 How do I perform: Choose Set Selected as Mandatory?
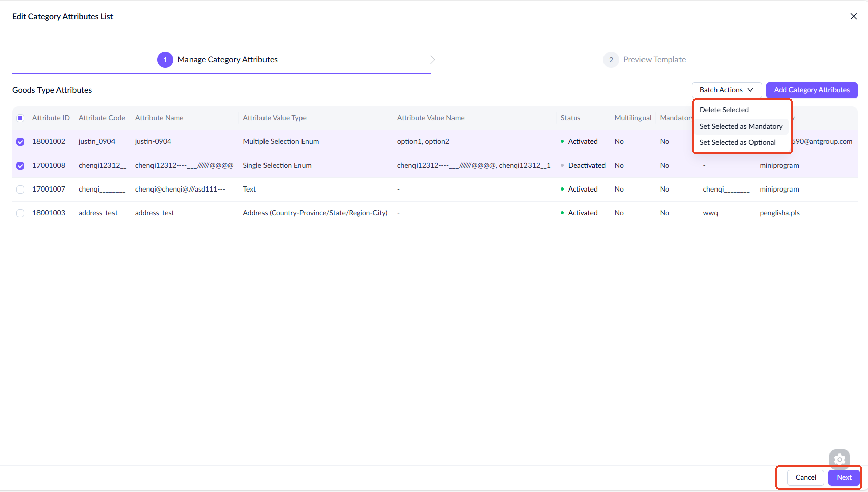click(x=741, y=126)
